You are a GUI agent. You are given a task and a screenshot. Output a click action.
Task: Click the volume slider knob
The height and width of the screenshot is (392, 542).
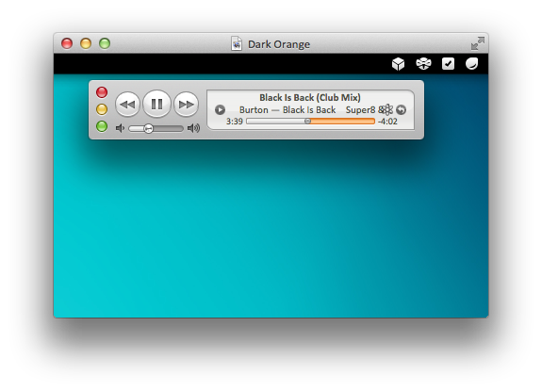pyautogui.click(x=148, y=128)
